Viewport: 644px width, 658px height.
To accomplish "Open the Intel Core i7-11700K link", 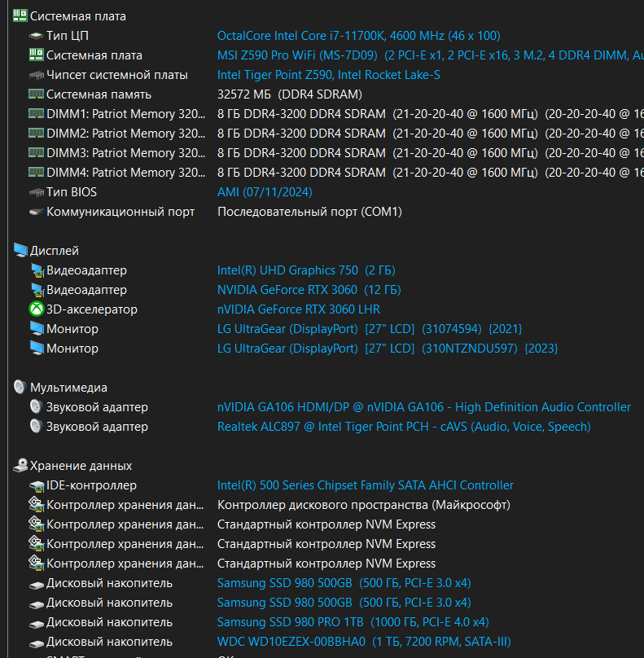I will pyautogui.click(x=358, y=36).
